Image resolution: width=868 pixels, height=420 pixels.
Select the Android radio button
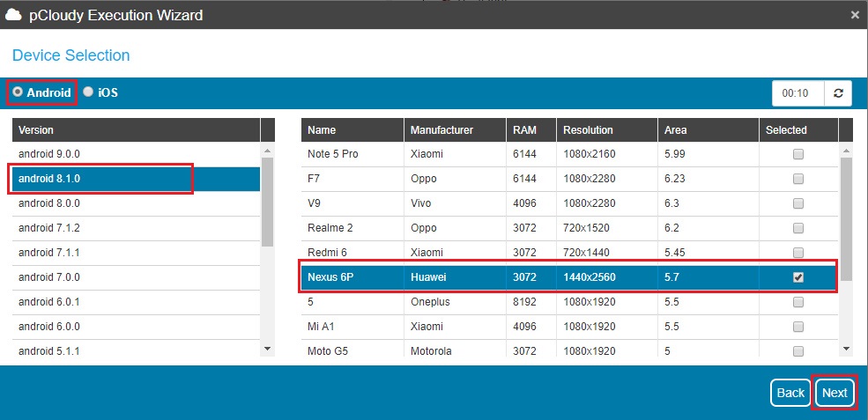(18, 92)
